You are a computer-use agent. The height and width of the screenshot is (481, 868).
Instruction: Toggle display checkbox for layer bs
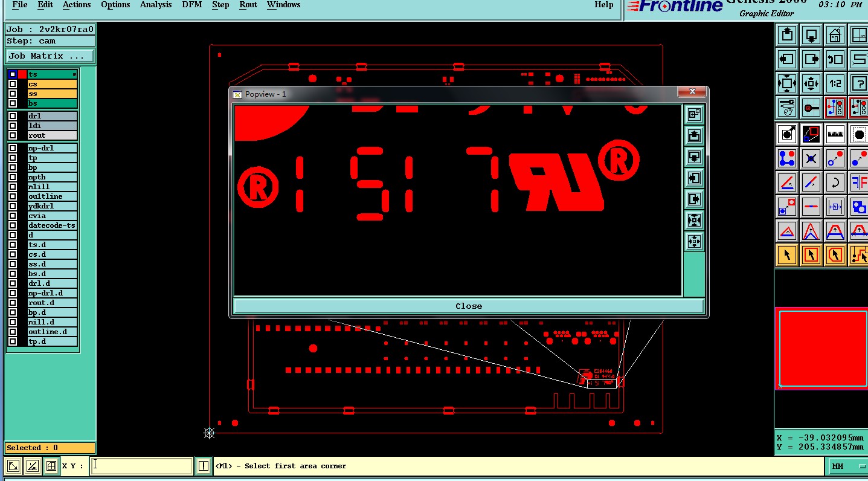tap(13, 103)
